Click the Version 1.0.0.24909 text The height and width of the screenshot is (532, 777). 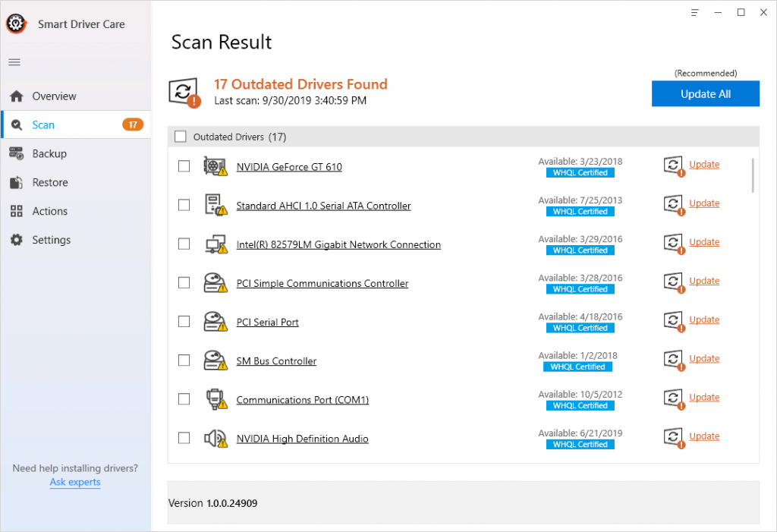tap(213, 503)
